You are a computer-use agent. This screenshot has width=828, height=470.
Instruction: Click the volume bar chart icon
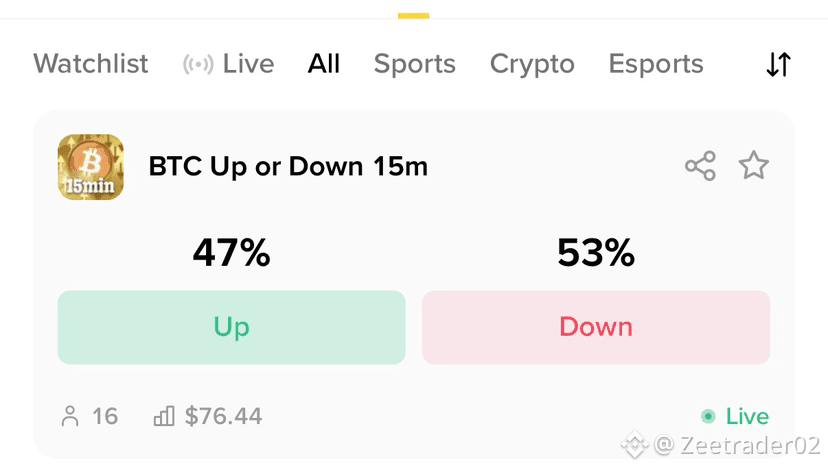(164, 416)
